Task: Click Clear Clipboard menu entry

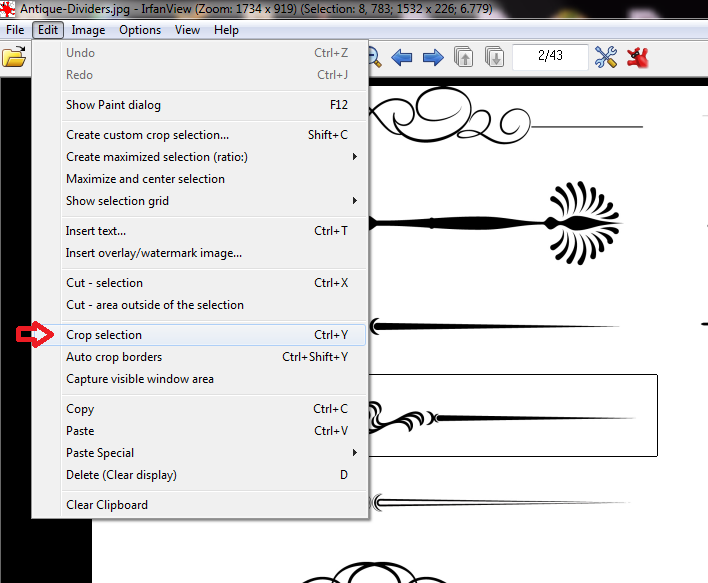Action: [x=107, y=505]
